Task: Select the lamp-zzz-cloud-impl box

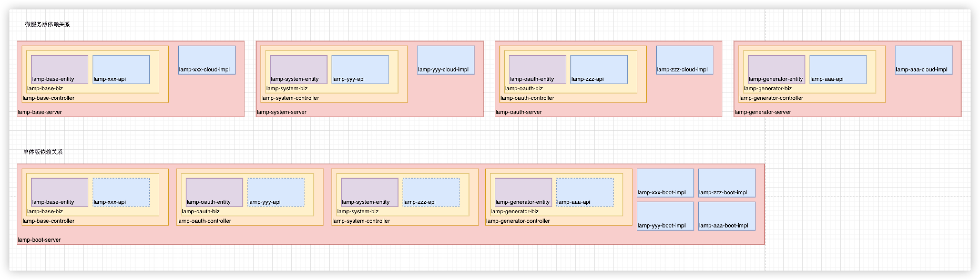Action: (x=685, y=60)
